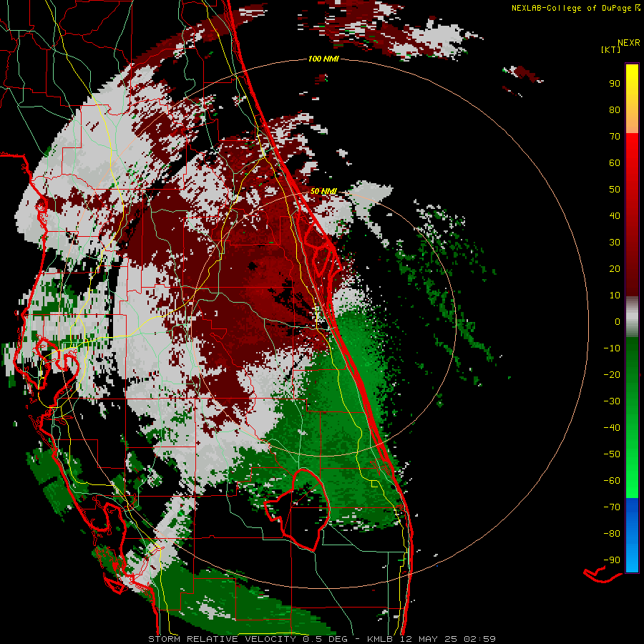Pick the gray zero-velocity segment of color bar
This screenshot has width=644, height=644.
(x=632, y=316)
